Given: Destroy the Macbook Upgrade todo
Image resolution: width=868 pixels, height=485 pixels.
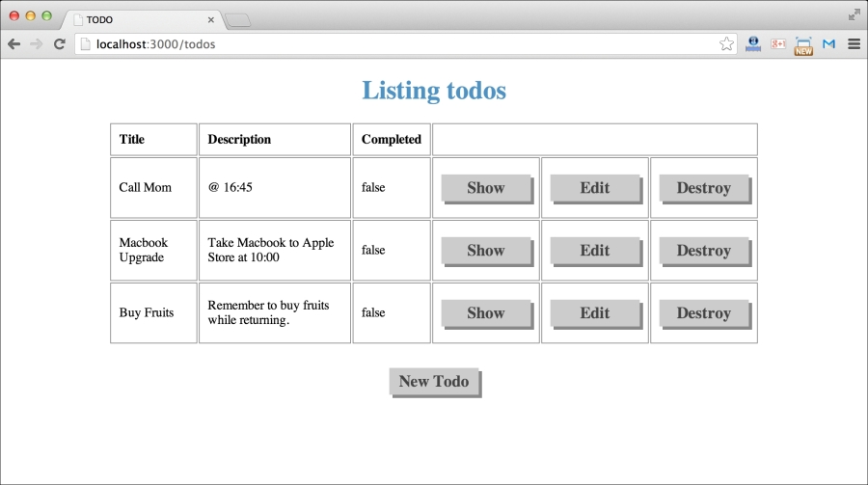Looking at the screenshot, I should pos(704,251).
